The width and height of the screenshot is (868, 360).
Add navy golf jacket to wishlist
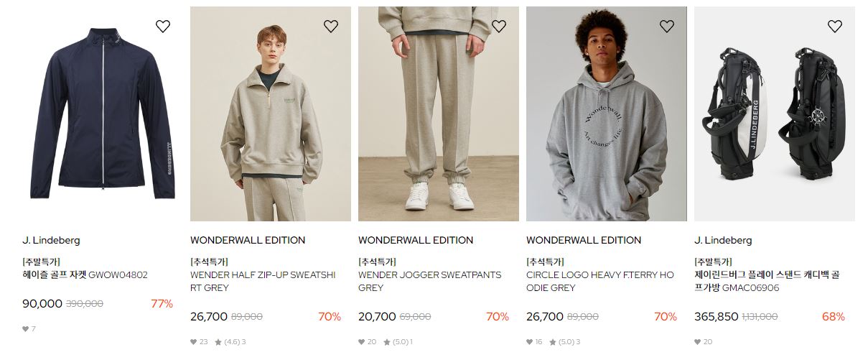[163, 27]
